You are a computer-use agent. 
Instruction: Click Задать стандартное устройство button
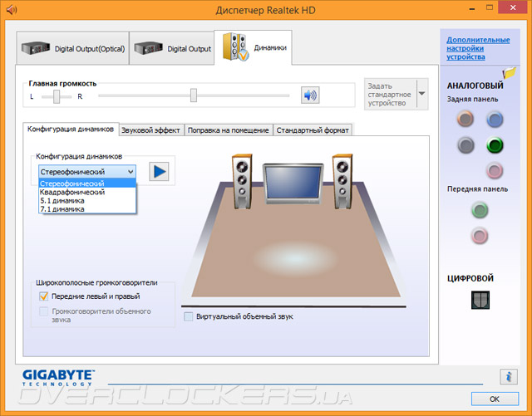tap(390, 95)
